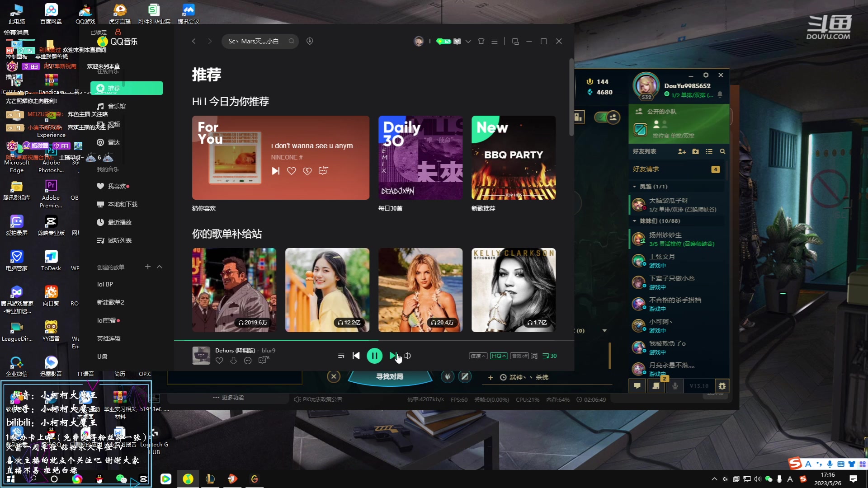Screen dimensions: 868x488
Task: Search the League friends list
Action: 722,151
